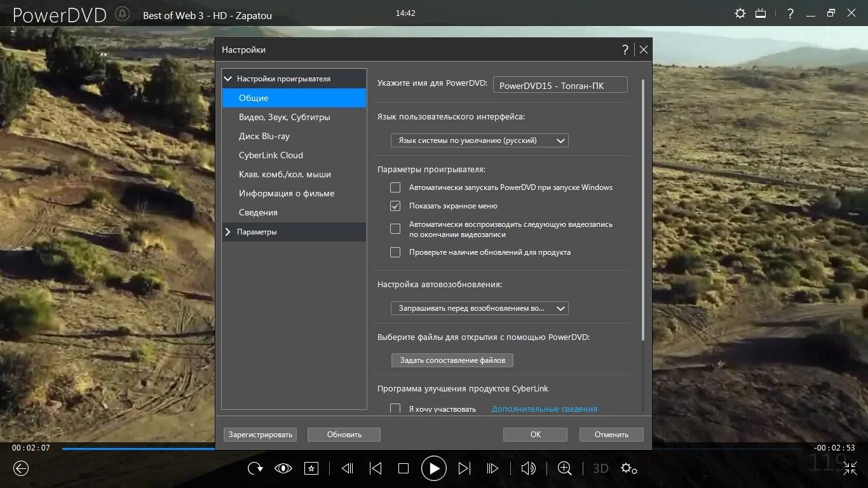
Task: Click the TV mode icon in title bar
Action: point(761,13)
